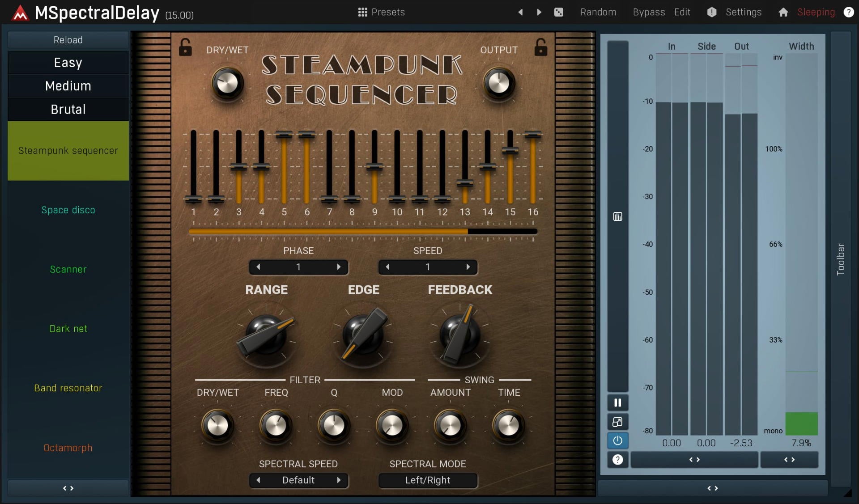Click the EDGE knob
859x504 pixels.
363,335
